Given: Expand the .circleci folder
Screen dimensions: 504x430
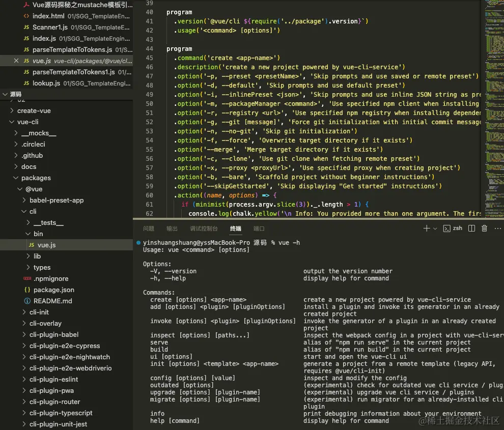Looking at the screenshot, I should [x=66, y=145].
